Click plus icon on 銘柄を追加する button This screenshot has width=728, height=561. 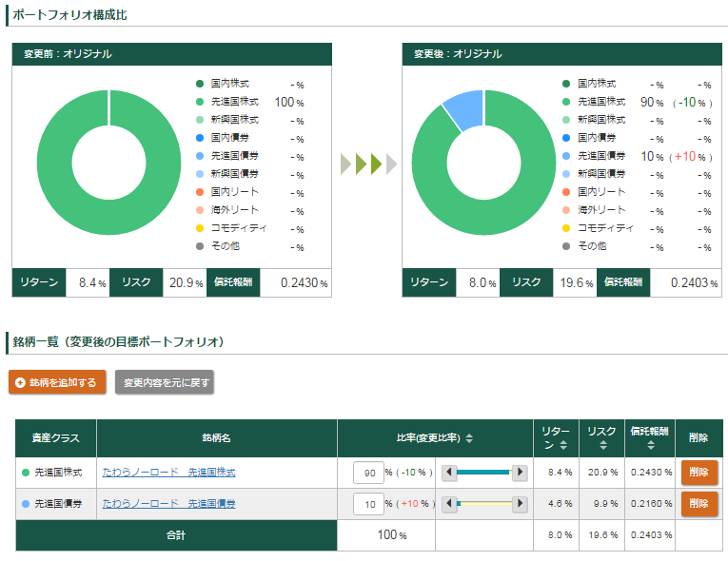pos(20,382)
